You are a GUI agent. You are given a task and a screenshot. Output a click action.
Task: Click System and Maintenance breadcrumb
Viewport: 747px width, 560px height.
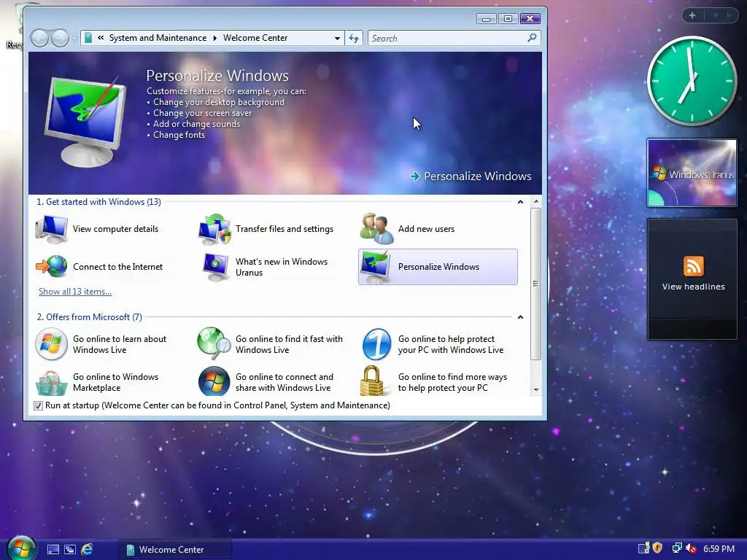point(158,38)
